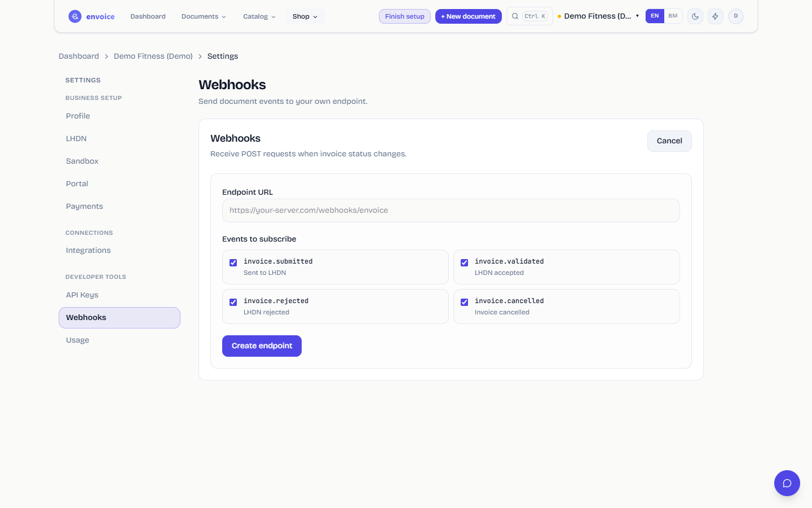Viewport: 812px width, 508px height.
Task: Click the Finish setup button
Action: pos(405,16)
